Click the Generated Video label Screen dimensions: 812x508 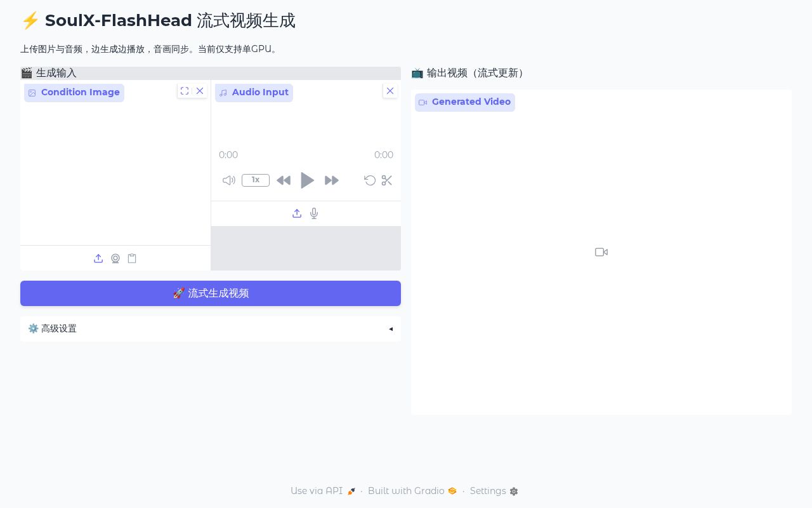point(465,102)
